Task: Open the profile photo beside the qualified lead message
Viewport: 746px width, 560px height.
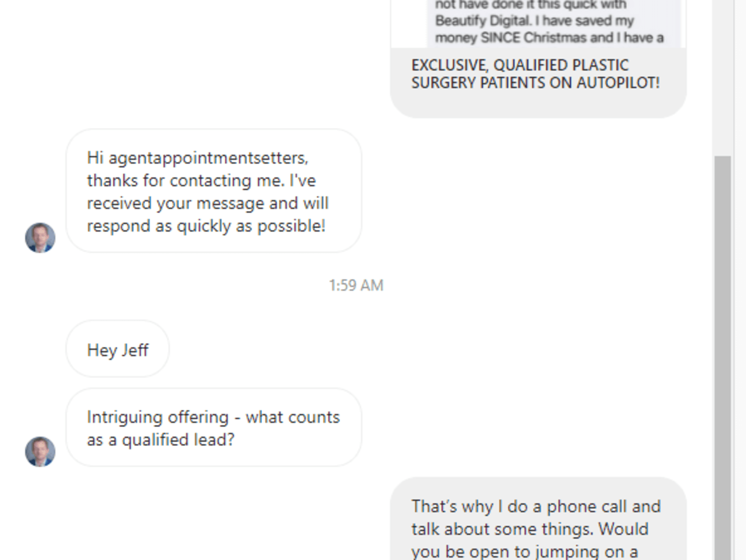Action: click(40, 452)
